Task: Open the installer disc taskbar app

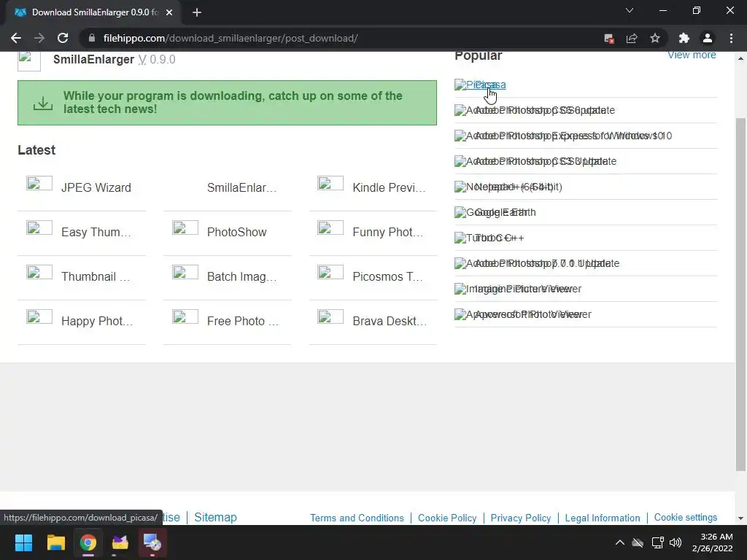Action: (x=152, y=542)
